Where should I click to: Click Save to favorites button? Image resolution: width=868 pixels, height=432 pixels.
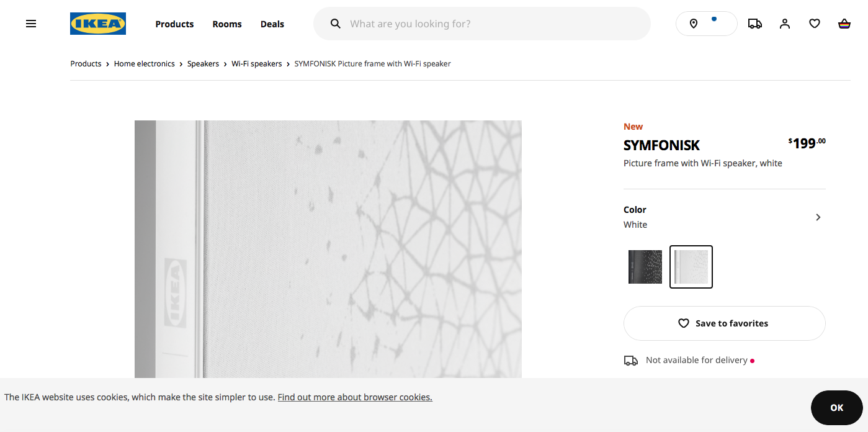[724, 323]
